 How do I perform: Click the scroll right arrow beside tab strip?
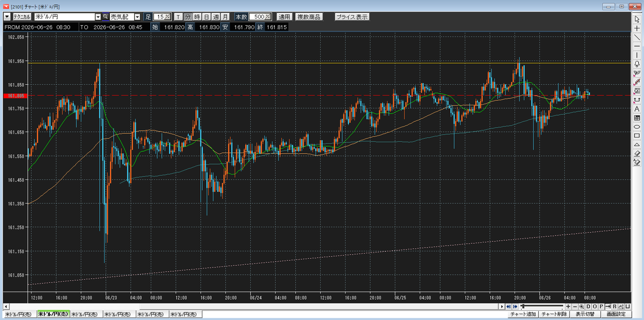[x=502, y=307]
